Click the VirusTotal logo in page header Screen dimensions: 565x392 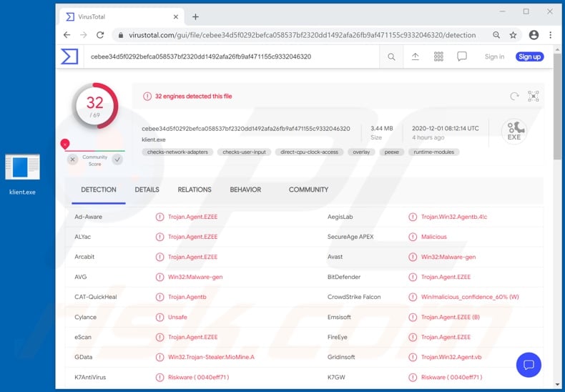point(69,57)
